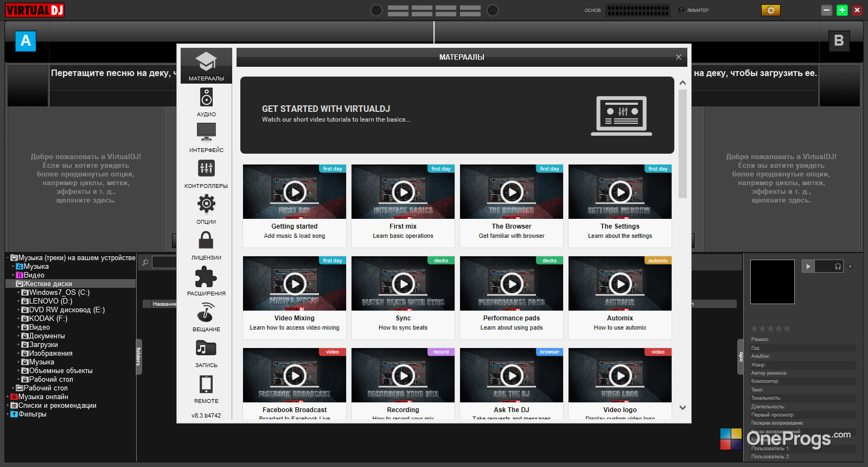The height and width of the screenshot is (467, 868).
Task: Click the left deck welcome text link
Action: point(86,178)
